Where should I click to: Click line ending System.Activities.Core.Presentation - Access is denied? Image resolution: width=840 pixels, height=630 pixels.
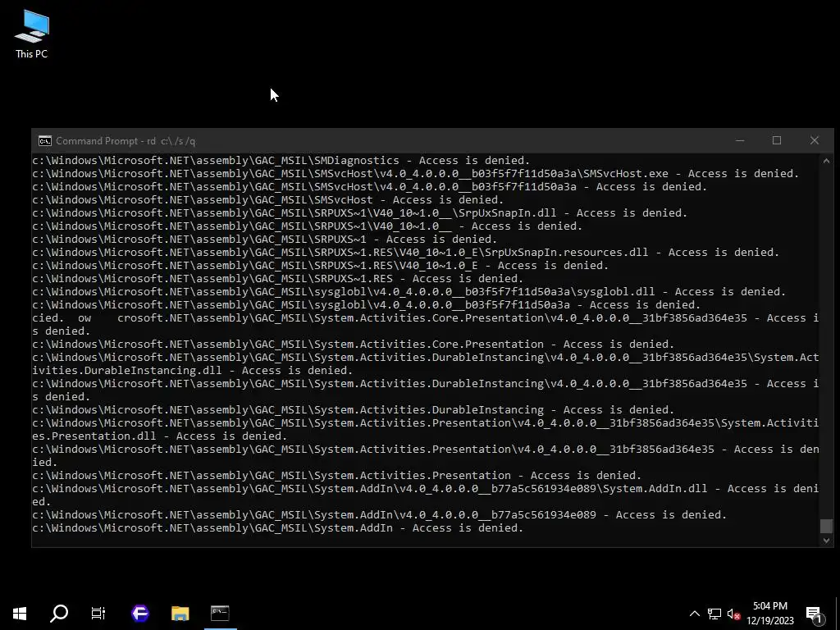pyautogui.click(x=353, y=345)
